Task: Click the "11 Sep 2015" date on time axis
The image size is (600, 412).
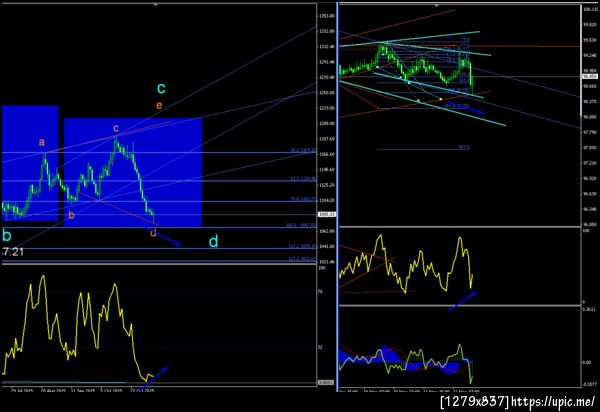Action: (x=83, y=391)
